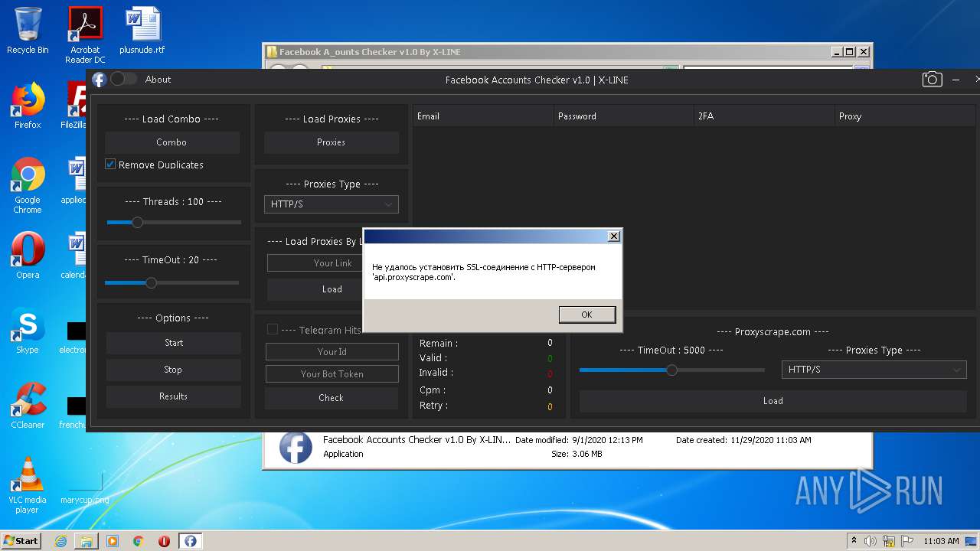Adjust the Proxyscrape TimeOut 5000 slider
980x551 pixels.
(x=671, y=370)
